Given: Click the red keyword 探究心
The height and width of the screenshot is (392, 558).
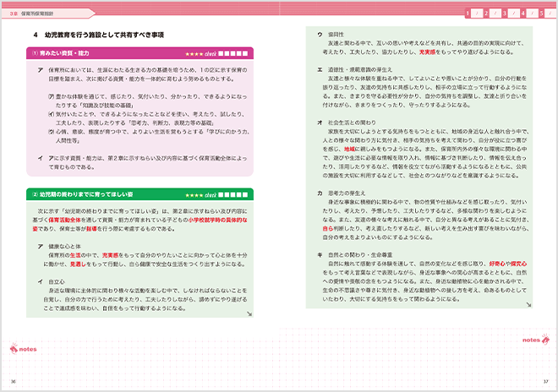Looking at the screenshot, I should tap(519, 264).
